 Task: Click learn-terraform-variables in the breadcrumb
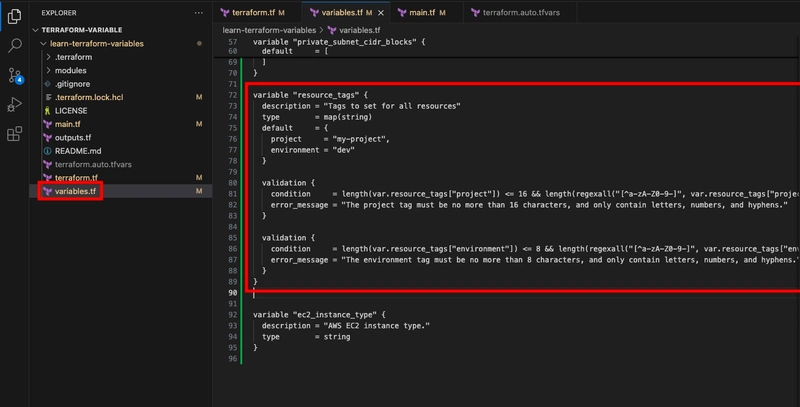click(x=269, y=31)
